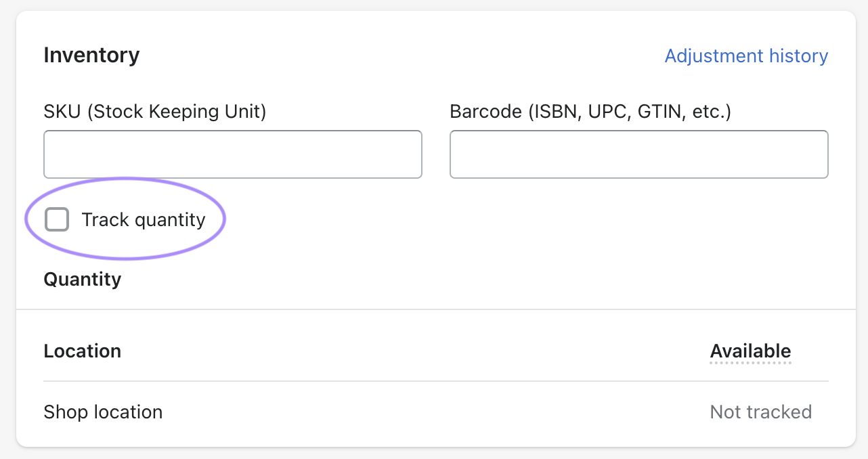Place cursor in the ISBN/UPC barcode field
Viewport: 868px width, 459px height.
(x=638, y=154)
